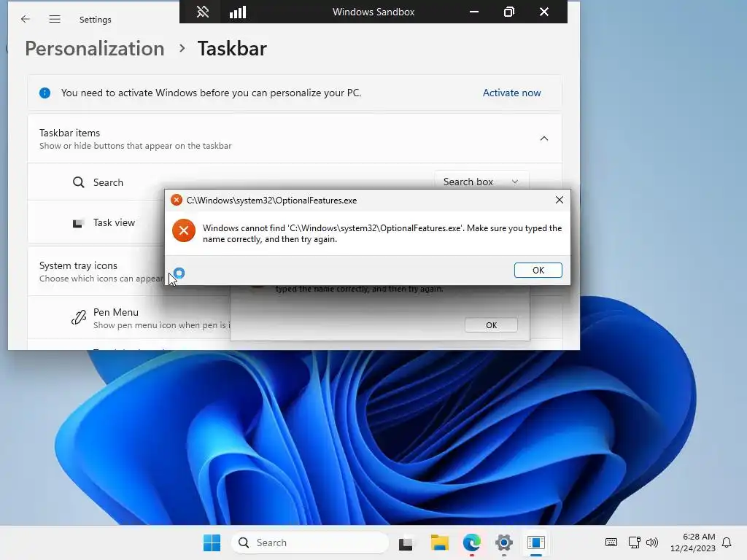Click the Task view label

pyautogui.click(x=114, y=223)
